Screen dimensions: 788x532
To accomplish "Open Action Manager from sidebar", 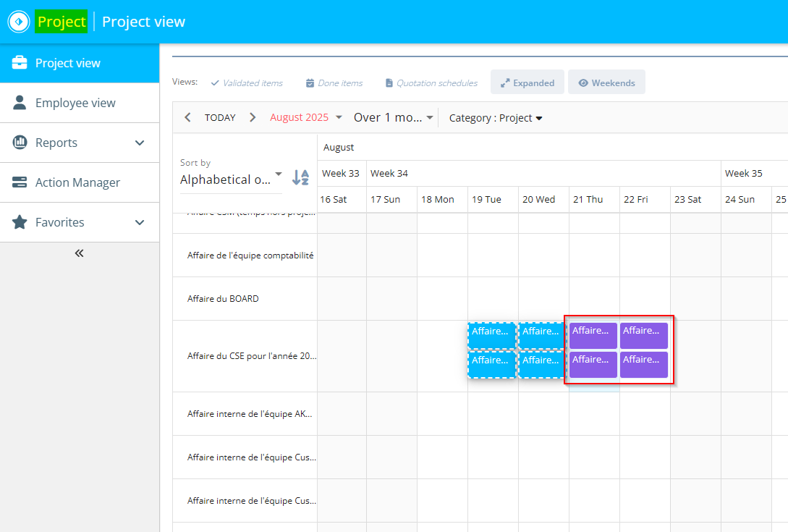I will [77, 182].
